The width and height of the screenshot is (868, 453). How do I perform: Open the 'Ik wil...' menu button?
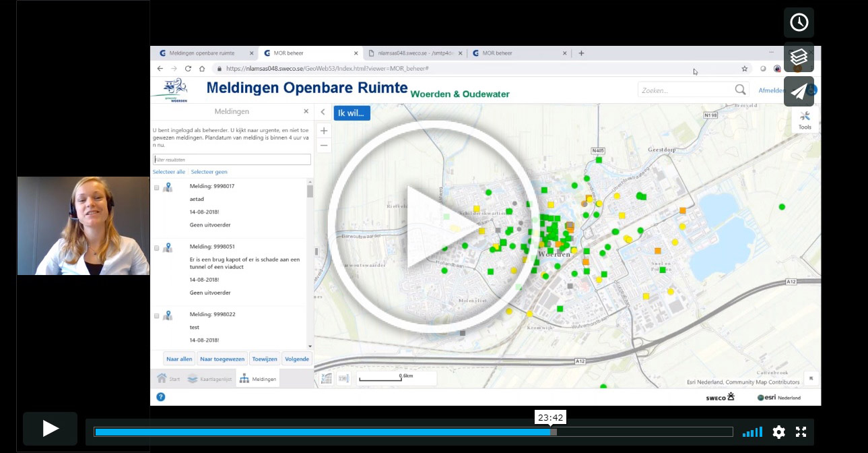pyautogui.click(x=352, y=113)
